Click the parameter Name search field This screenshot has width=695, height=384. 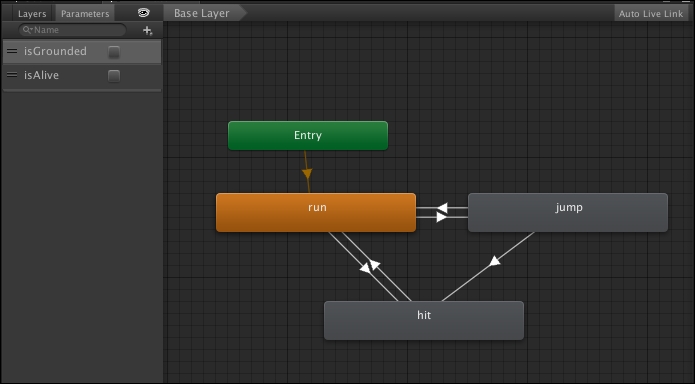(72, 30)
